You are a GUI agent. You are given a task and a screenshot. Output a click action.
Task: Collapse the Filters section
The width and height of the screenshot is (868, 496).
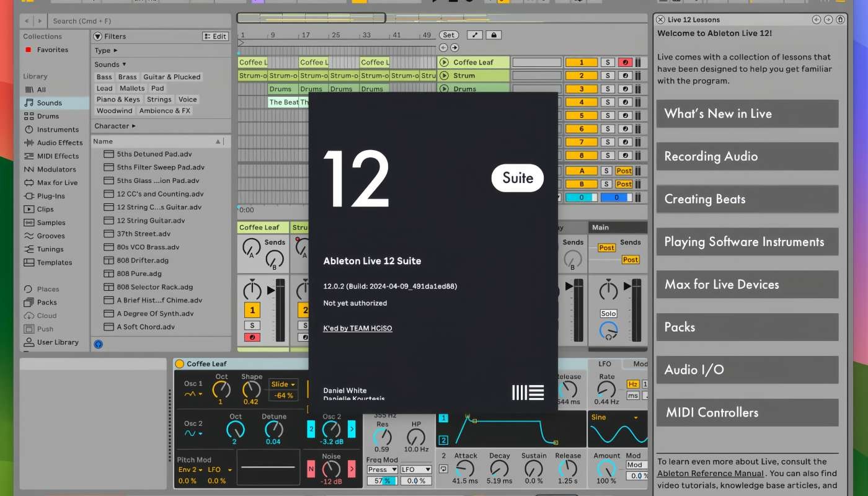click(x=98, y=37)
